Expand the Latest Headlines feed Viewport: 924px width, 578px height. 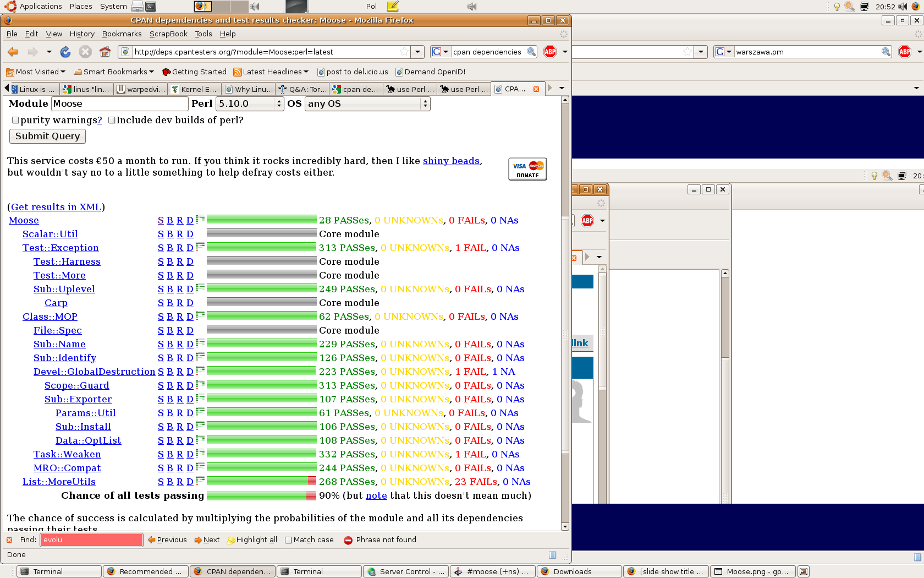point(271,72)
